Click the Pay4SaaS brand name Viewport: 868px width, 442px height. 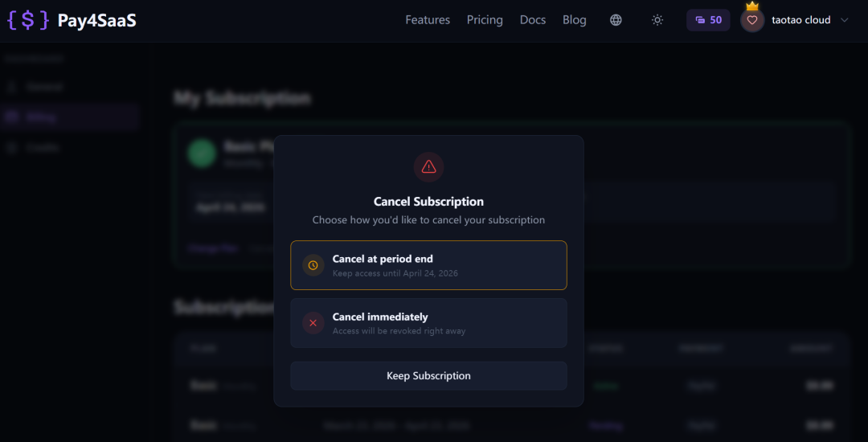tap(97, 20)
